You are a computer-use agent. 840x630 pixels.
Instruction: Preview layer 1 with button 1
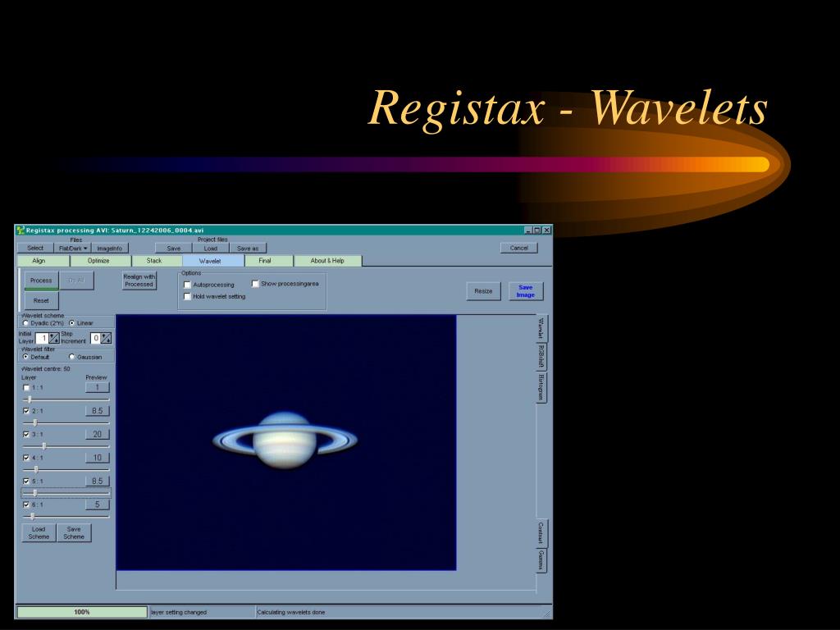point(97,387)
